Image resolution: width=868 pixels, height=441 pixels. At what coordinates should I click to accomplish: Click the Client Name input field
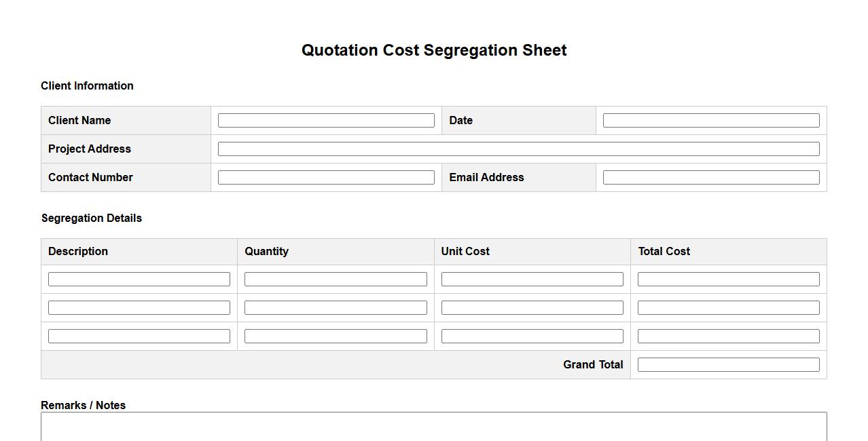pyautogui.click(x=326, y=121)
